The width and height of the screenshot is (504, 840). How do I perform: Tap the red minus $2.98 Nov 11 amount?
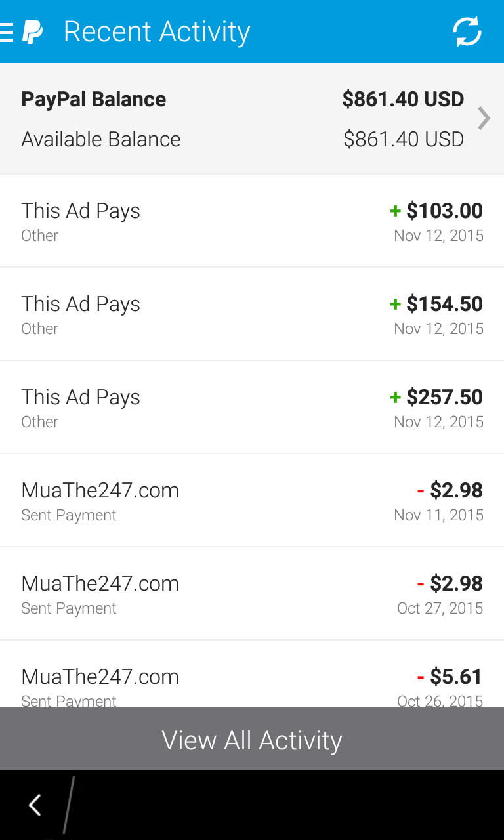[x=450, y=490]
